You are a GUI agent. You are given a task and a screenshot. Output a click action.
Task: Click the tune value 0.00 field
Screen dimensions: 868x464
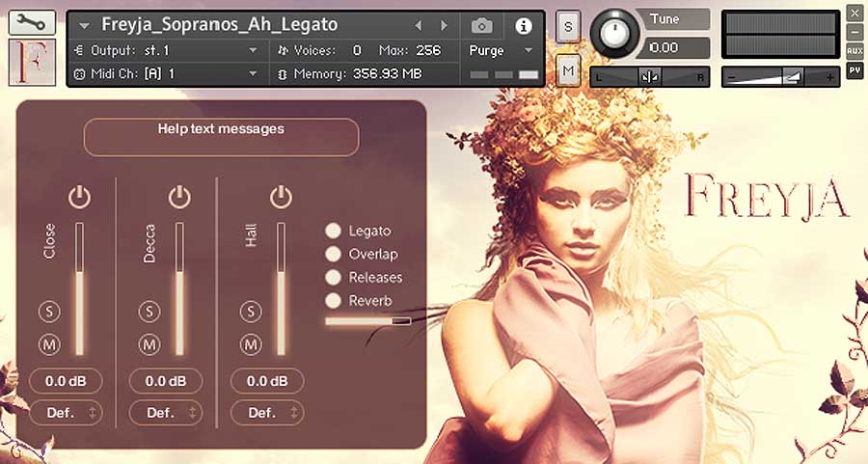point(672,47)
